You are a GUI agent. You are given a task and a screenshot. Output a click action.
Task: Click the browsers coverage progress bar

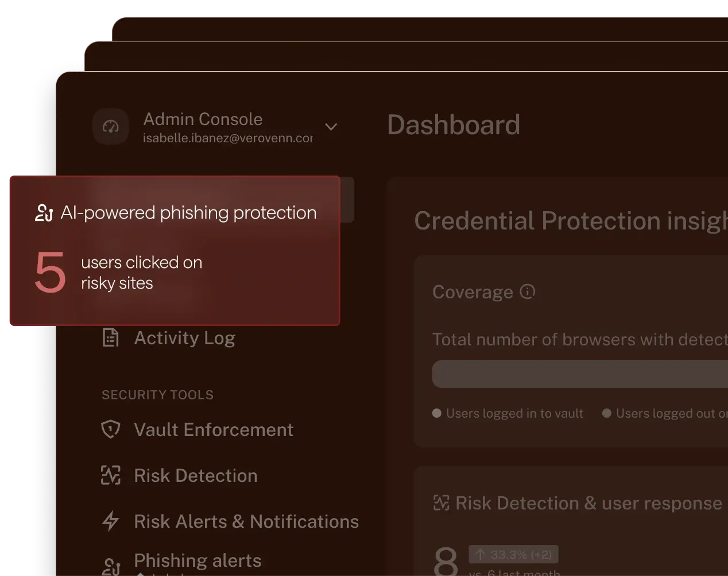tap(580, 374)
